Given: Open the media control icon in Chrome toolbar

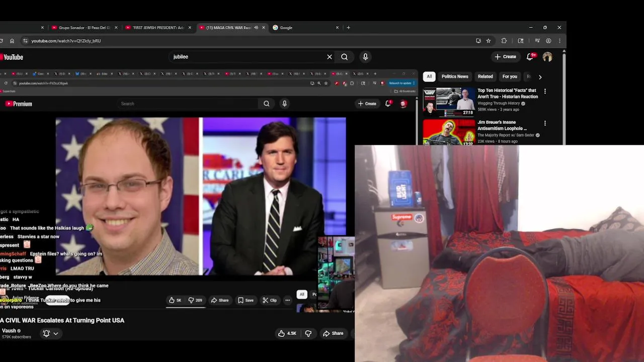Looking at the screenshot, I should click(537, 41).
